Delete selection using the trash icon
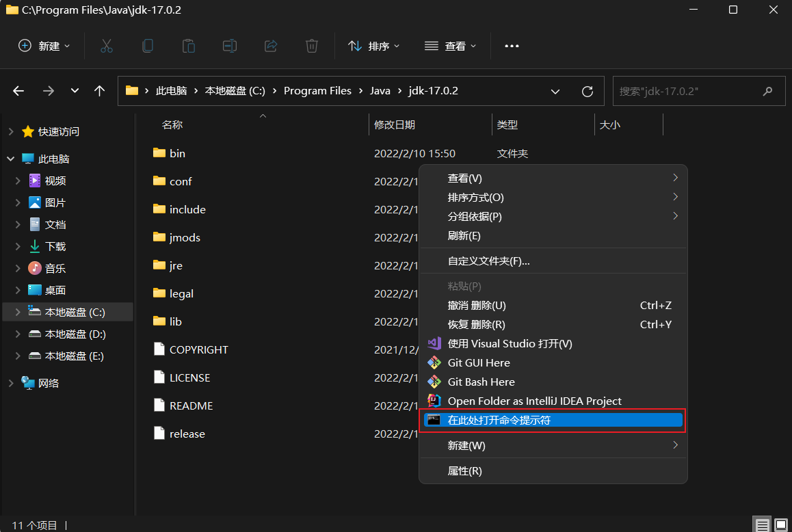Image resolution: width=792 pixels, height=532 pixels. 311,46
